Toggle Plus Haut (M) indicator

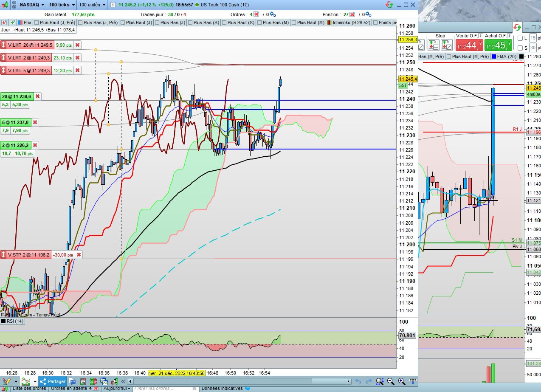308,23
